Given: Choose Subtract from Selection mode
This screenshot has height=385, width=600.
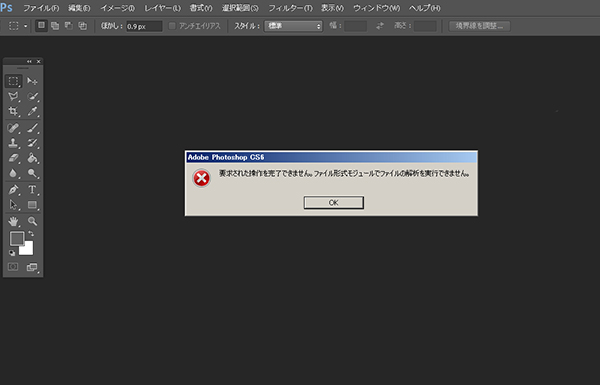Looking at the screenshot, I should [x=69, y=26].
